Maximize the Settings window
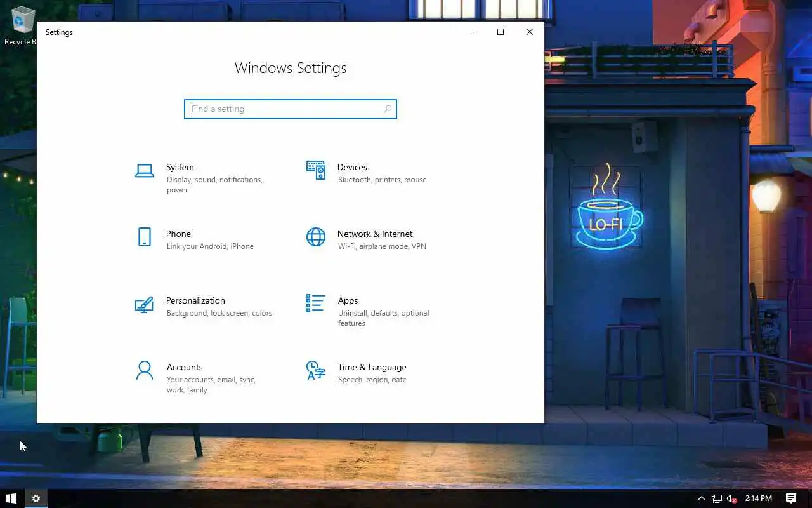The image size is (812, 508). tap(501, 32)
